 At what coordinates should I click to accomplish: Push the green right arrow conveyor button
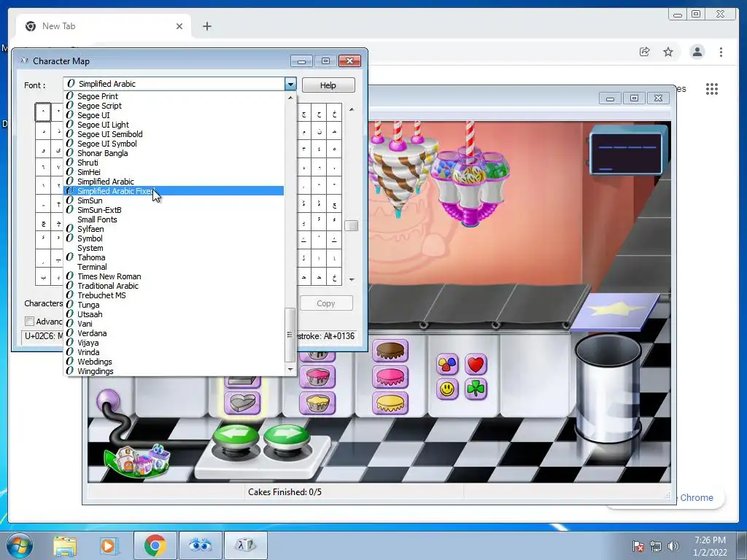[x=286, y=437]
